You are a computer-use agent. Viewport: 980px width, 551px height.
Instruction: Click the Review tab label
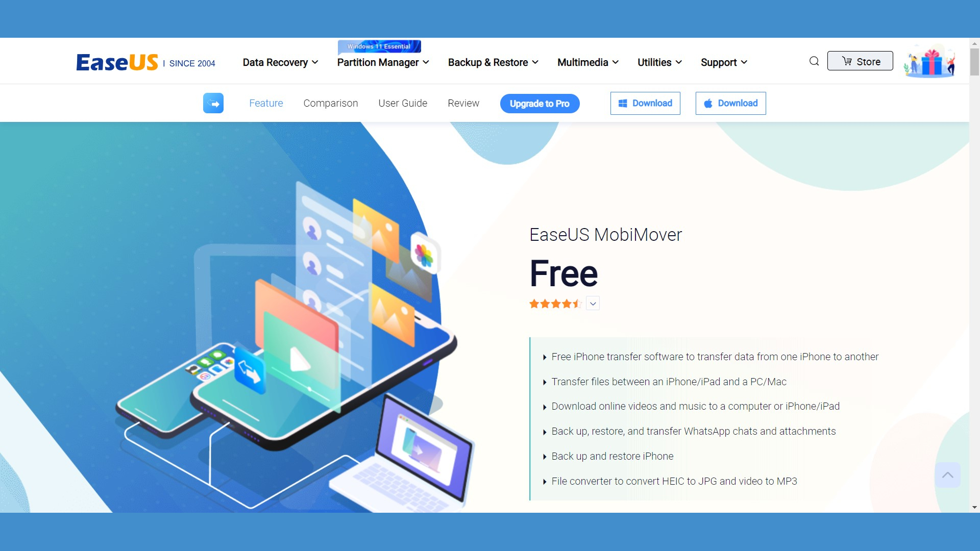point(463,103)
